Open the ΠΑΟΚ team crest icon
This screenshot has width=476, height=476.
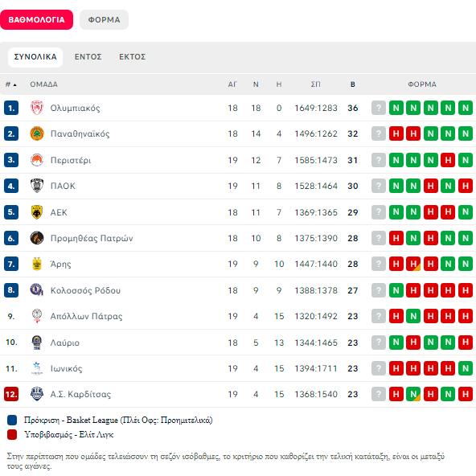(37, 186)
